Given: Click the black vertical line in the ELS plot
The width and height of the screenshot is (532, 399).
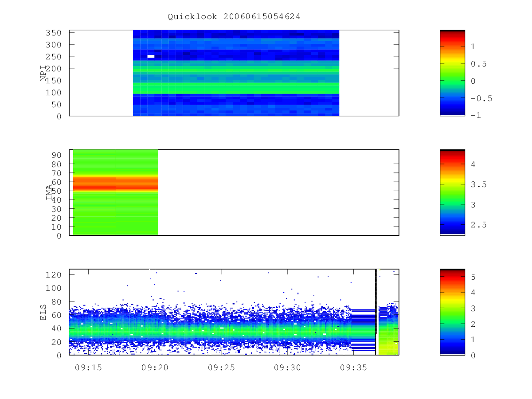Looking at the screenshot, I should tap(376, 301).
